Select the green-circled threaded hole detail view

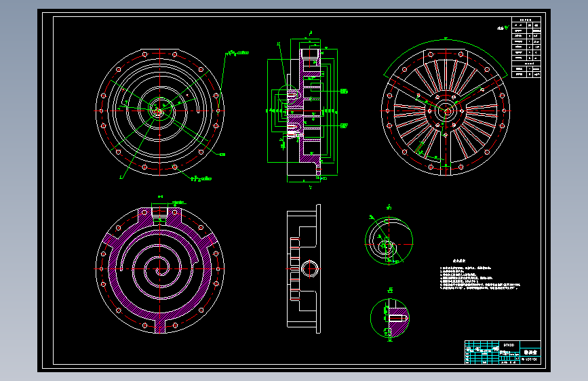389,318
